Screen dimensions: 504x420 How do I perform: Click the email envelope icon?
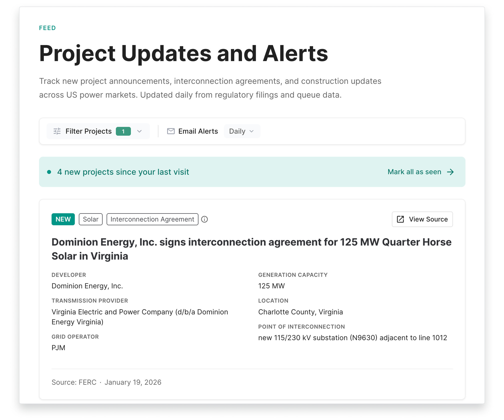coord(171,131)
